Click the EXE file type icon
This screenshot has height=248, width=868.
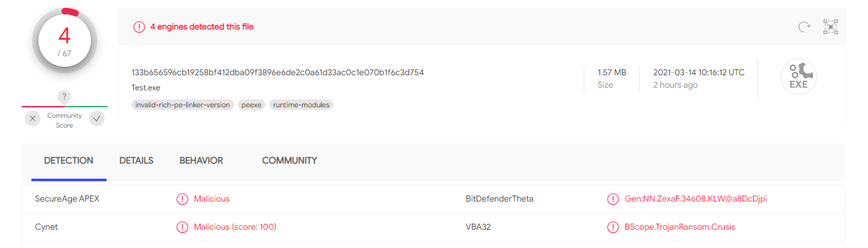pos(798,77)
